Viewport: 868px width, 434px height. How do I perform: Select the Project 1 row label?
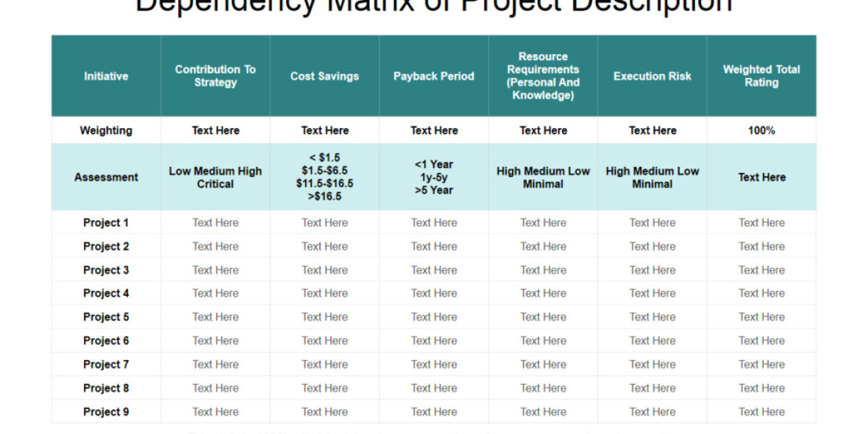pos(106,223)
